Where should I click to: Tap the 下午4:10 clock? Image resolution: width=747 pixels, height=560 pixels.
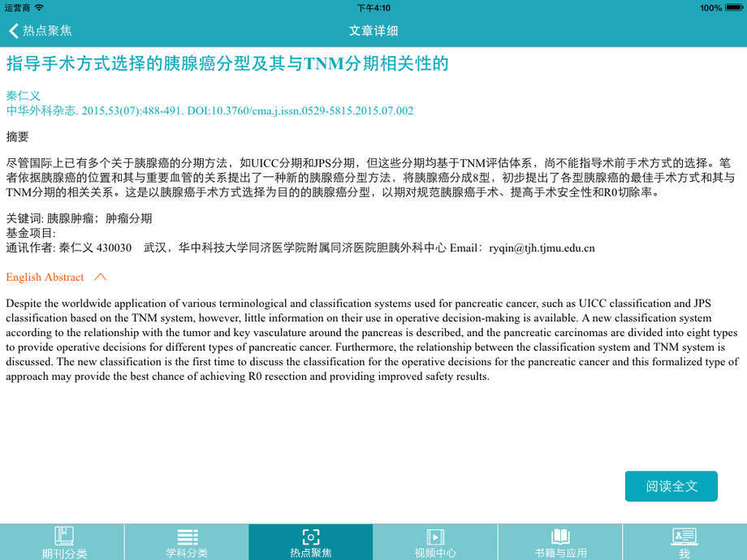pos(373,7)
